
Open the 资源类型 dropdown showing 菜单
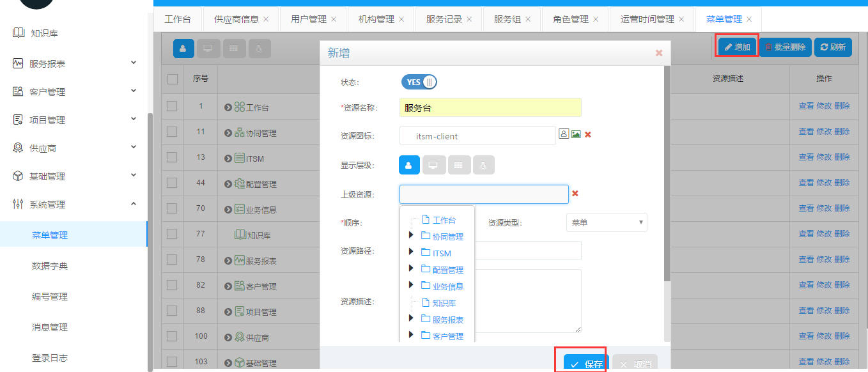click(606, 222)
